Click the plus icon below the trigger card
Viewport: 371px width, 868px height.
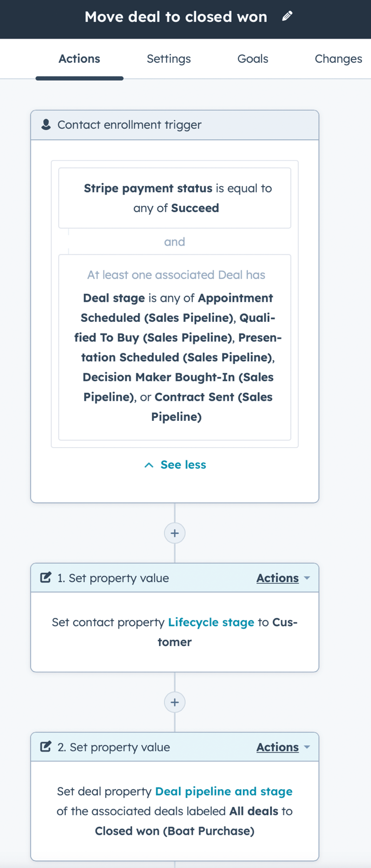tap(174, 533)
